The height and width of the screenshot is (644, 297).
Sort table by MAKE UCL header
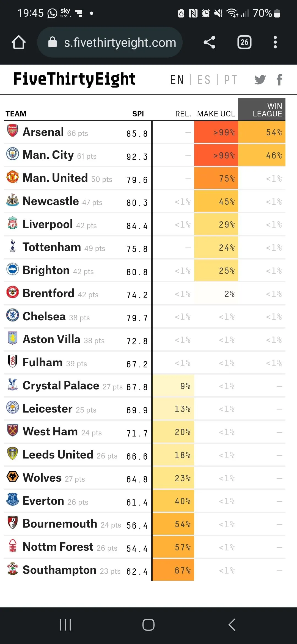tap(216, 114)
